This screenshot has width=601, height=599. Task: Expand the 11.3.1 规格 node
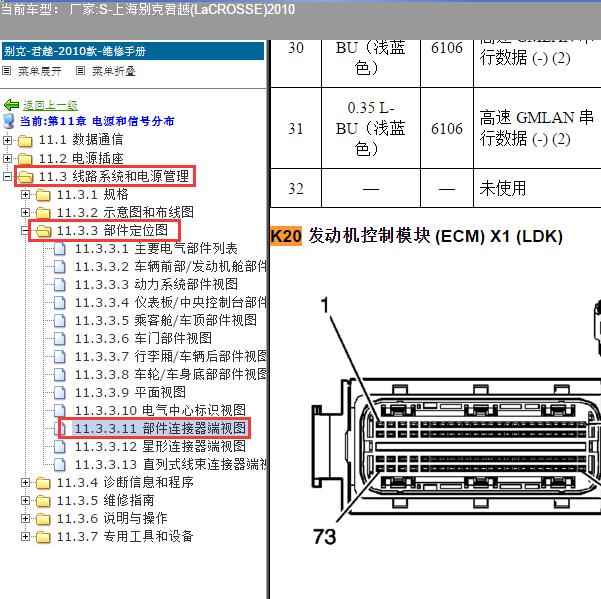point(25,194)
